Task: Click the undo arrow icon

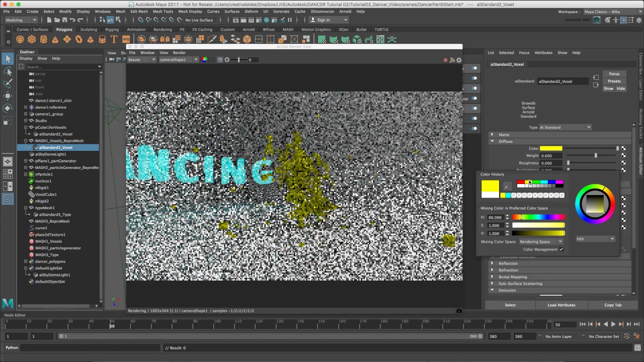Action: [72, 20]
